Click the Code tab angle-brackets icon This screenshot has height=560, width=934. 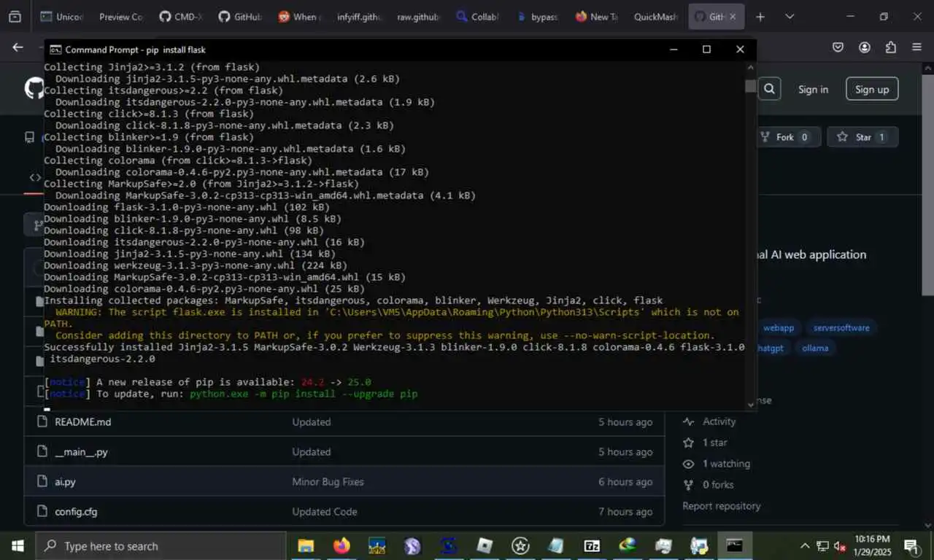pos(35,177)
